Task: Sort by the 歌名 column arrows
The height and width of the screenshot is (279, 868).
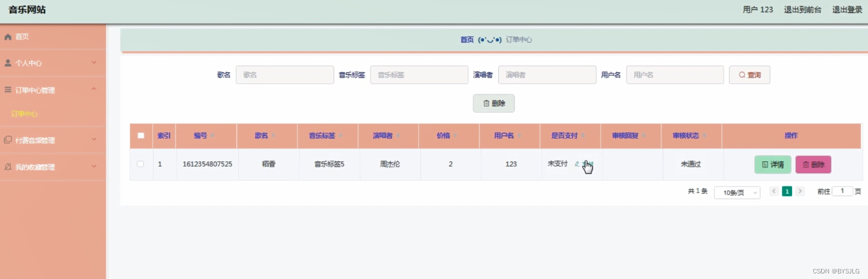Action: 273,136
